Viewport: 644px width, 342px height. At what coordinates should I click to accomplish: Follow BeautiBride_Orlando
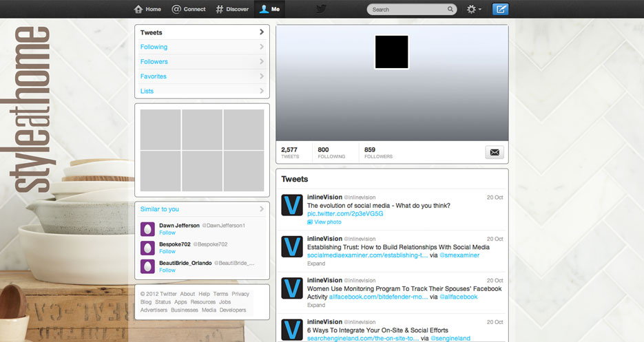pyautogui.click(x=167, y=270)
